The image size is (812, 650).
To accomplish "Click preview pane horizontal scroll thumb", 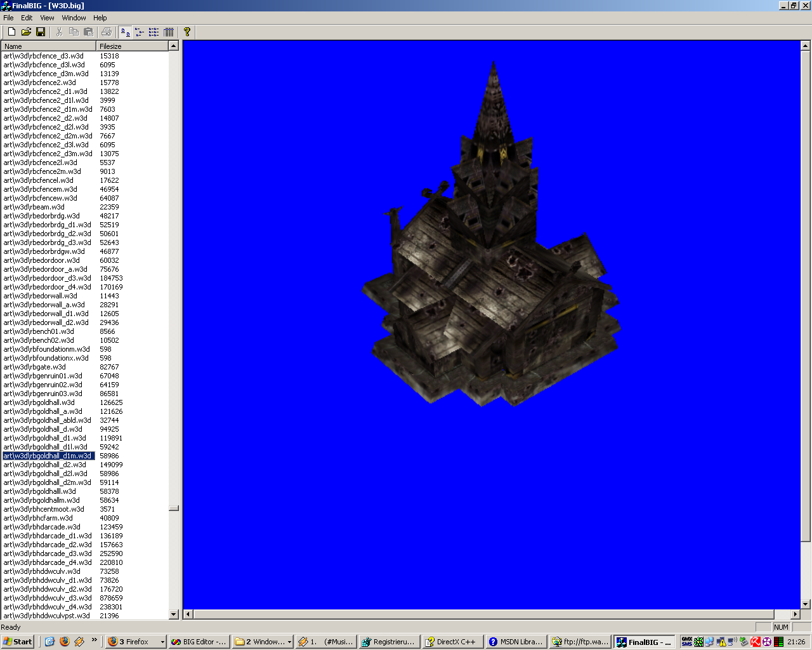I will (483, 614).
